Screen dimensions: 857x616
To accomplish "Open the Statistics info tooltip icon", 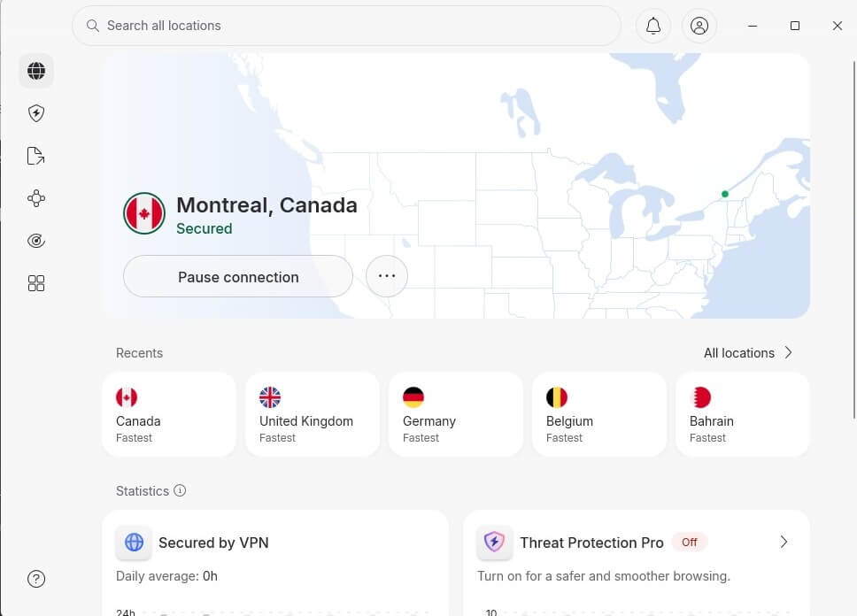I will pyautogui.click(x=181, y=490).
